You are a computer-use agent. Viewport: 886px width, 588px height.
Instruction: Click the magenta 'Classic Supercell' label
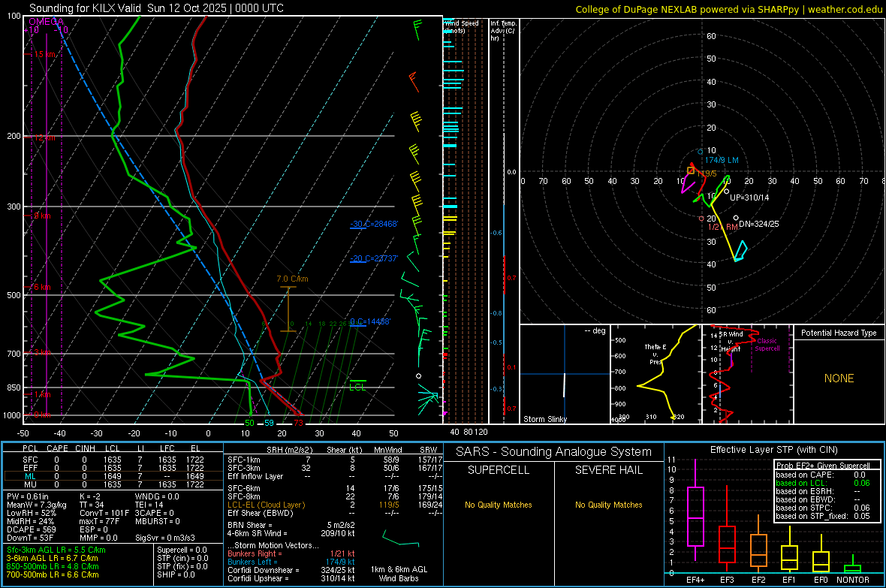[767, 345]
